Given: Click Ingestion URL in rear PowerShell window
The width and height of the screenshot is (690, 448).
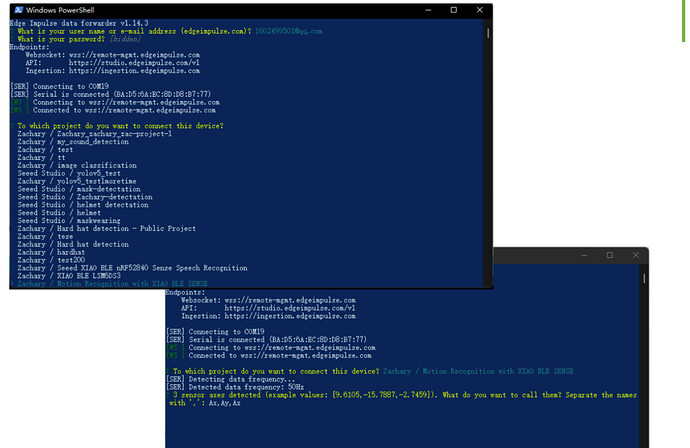Looking at the screenshot, I should coord(290,316).
